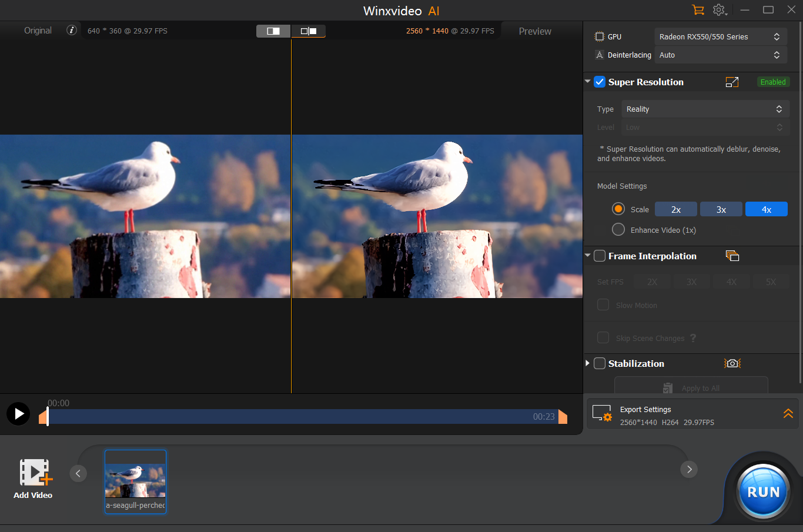Click the Export Settings monitor icon
The image size is (803, 532).
pos(602,413)
